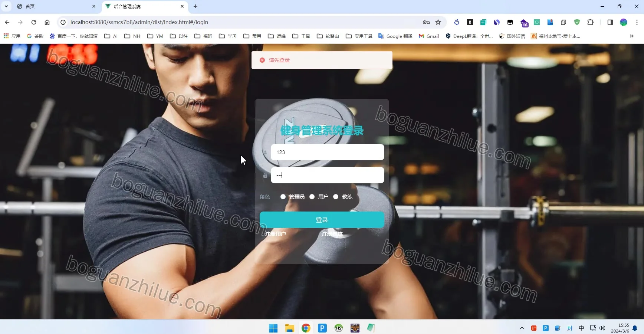Focus the username field containing 123
The width and height of the screenshot is (644, 334).
click(x=327, y=152)
